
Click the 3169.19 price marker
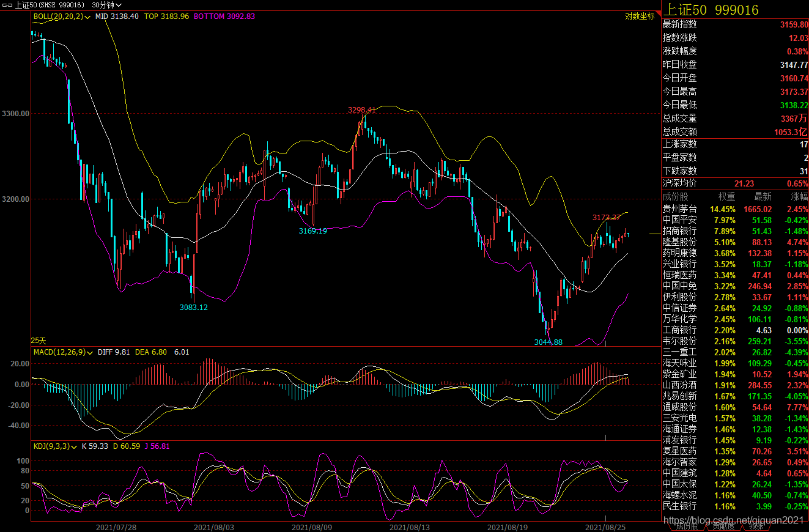click(x=312, y=231)
